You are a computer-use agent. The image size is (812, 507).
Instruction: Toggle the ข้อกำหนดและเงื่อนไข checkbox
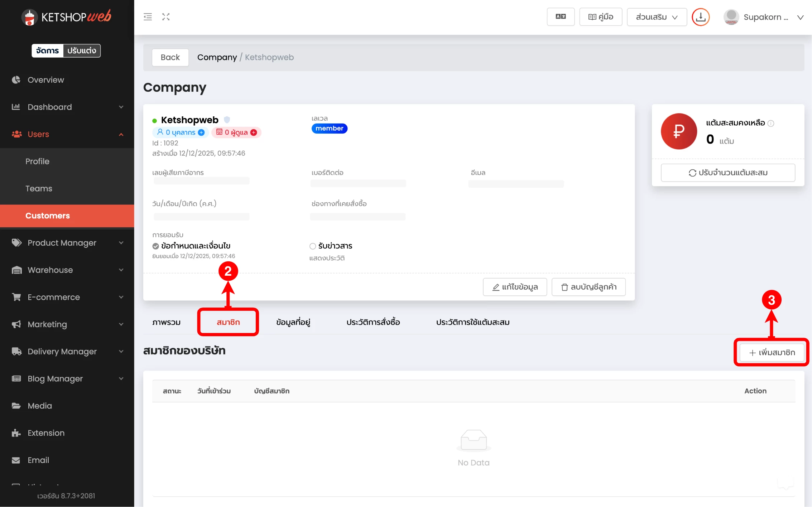[x=155, y=246]
